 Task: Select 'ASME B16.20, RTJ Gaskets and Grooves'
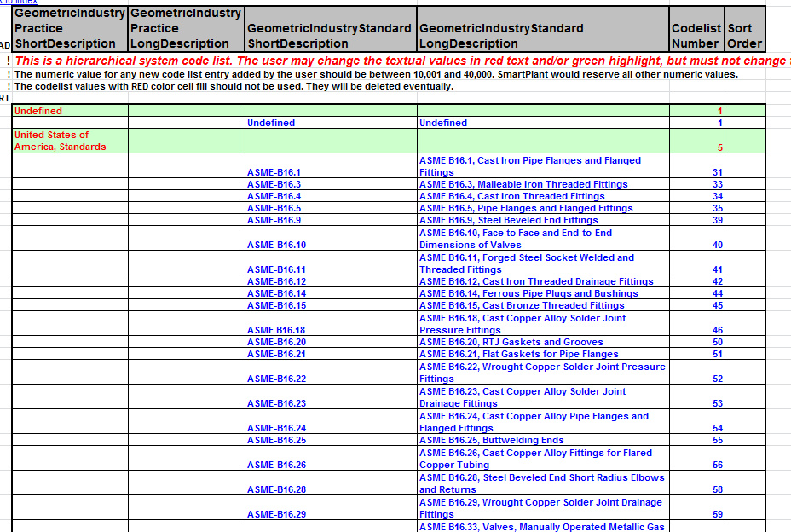point(543,342)
